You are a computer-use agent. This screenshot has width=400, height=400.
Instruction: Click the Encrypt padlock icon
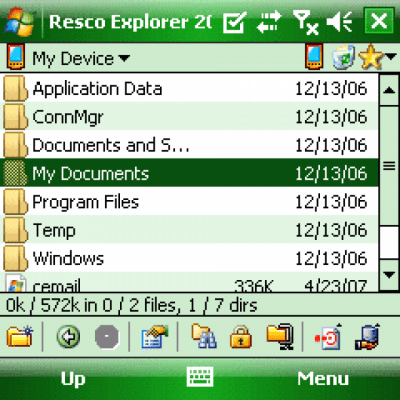(241, 337)
